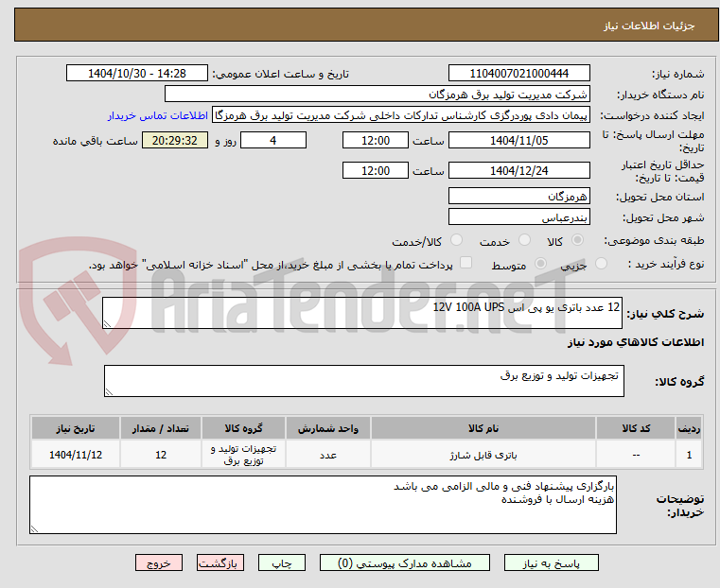720x588 pixels.
Task: Click the بازگشت back button
Action: pyautogui.click(x=220, y=562)
